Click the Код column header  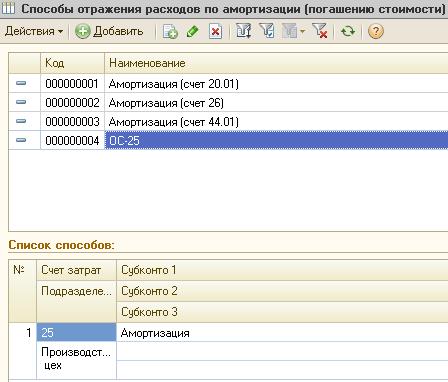(x=72, y=63)
